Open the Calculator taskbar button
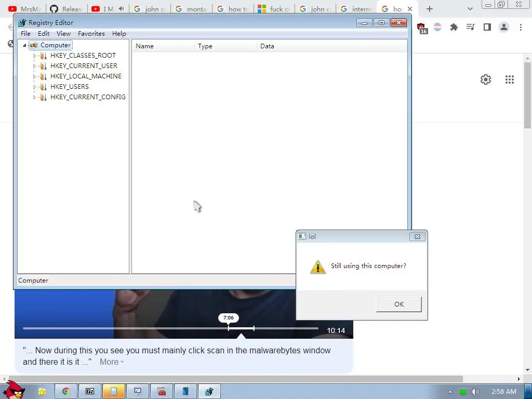532x399 pixels. coord(114,392)
